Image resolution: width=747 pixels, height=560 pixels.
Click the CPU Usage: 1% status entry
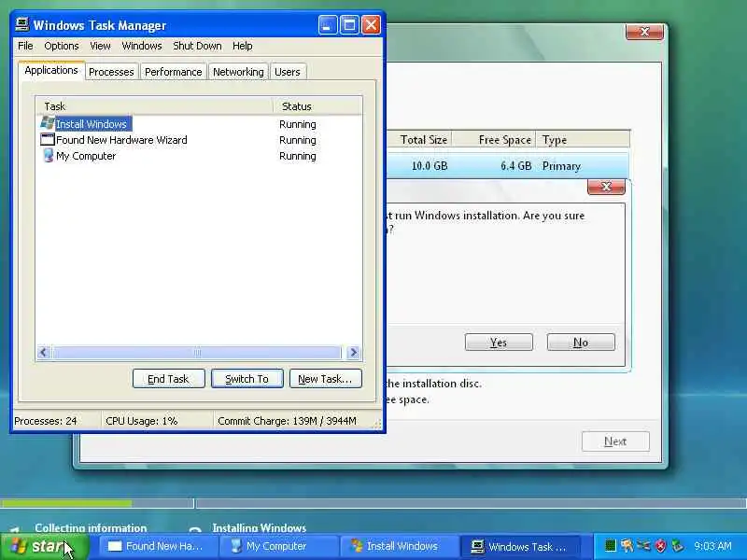(142, 421)
